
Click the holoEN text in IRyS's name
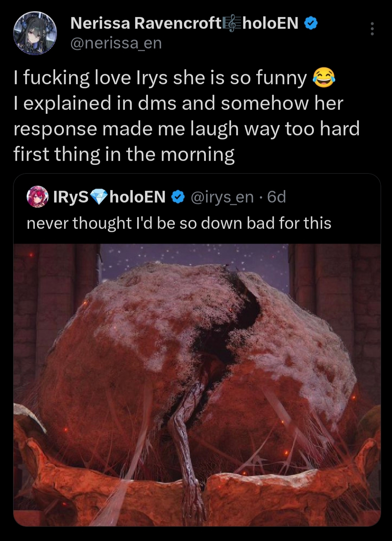click(138, 197)
